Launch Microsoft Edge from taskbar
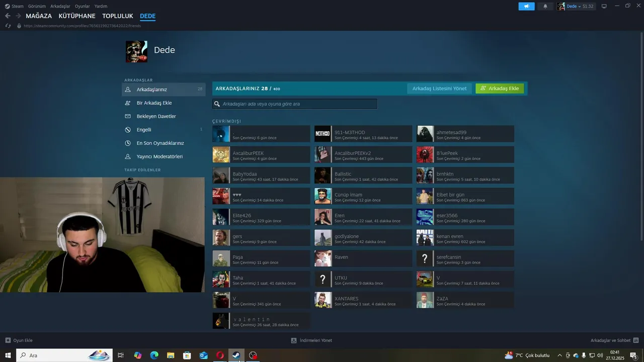The image size is (644, 362). [154, 355]
